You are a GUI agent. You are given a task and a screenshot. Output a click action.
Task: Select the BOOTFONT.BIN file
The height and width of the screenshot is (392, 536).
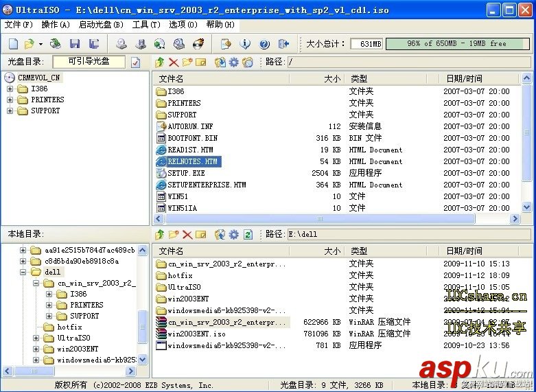[192, 138]
